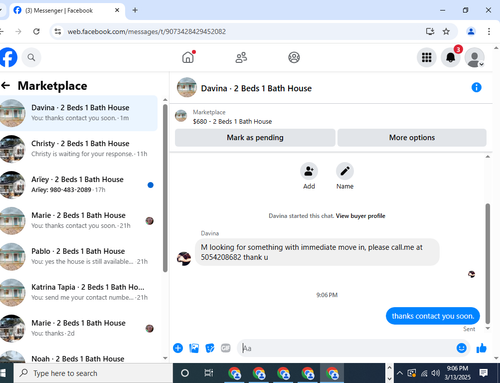The height and width of the screenshot is (383, 500).
Task: Click Davina's message bubble with phone number
Action: (x=317, y=252)
